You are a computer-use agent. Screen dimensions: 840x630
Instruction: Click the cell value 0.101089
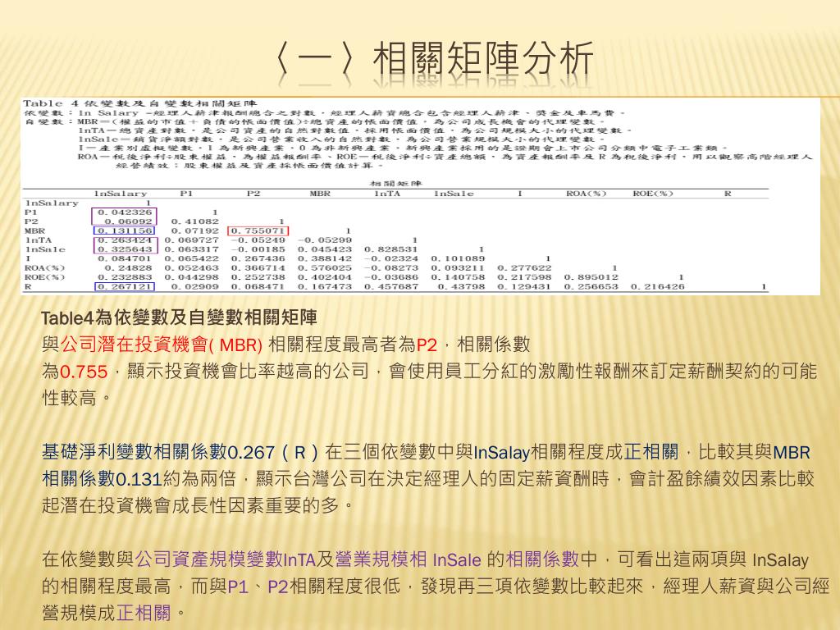tap(458, 258)
